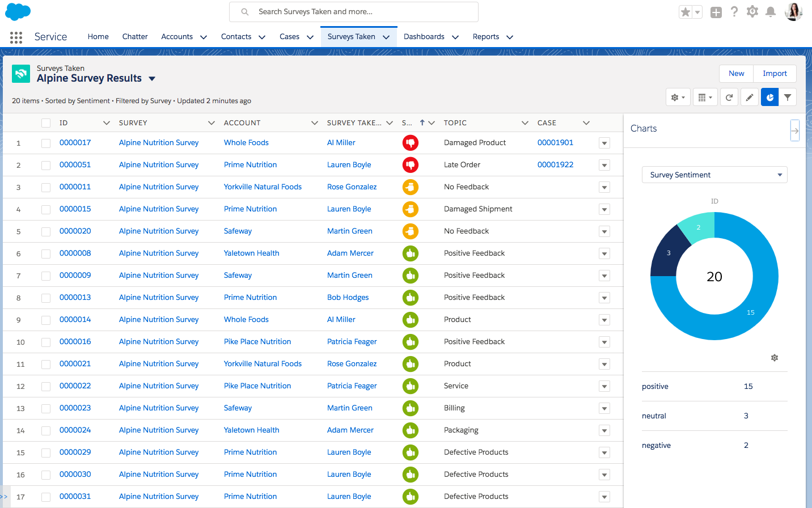The height and width of the screenshot is (508, 812).
Task: Click the negative teal donut segment
Action: click(698, 227)
